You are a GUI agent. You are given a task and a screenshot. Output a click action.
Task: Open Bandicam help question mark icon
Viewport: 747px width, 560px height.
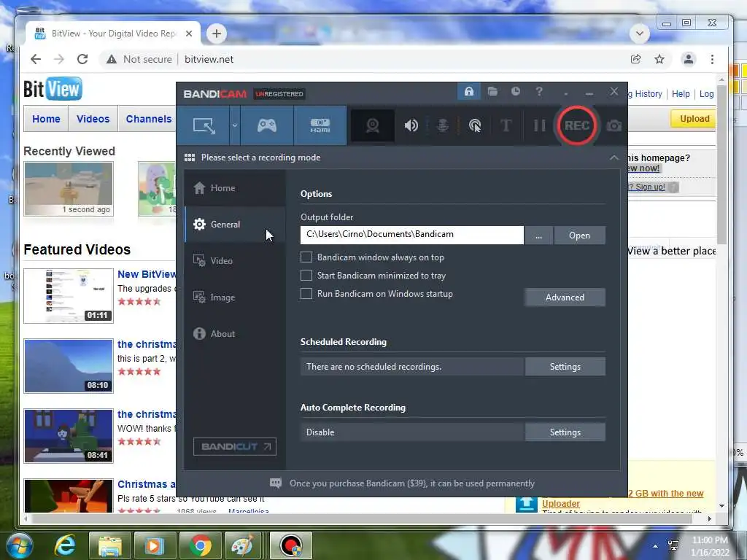539,91
